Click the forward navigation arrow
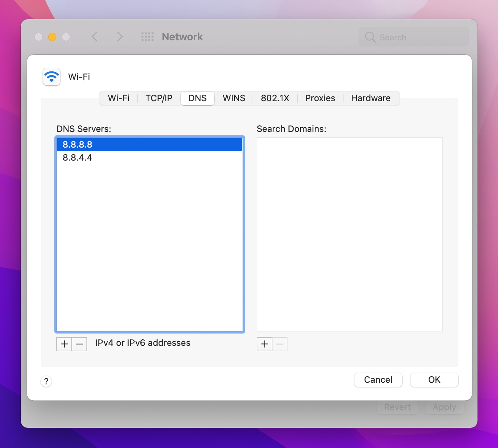This screenshot has height=448, width=498. coord(119,37)
